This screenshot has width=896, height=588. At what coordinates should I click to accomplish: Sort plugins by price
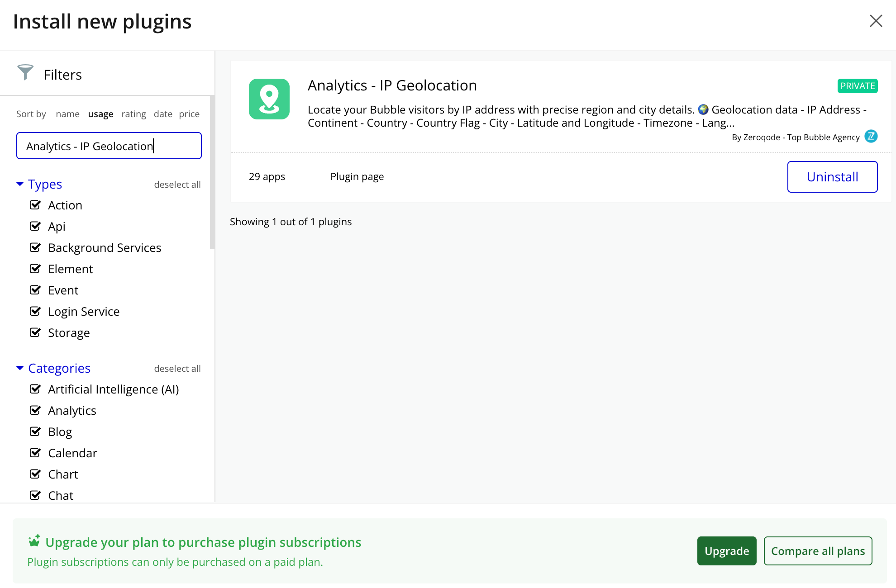click(189, 114)
